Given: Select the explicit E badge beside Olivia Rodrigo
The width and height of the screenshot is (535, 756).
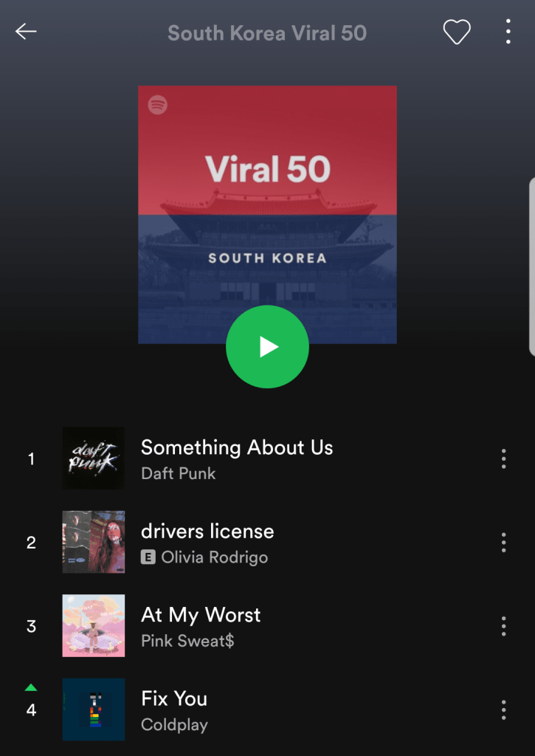Looking at the screenshot, I should [148, 558].
